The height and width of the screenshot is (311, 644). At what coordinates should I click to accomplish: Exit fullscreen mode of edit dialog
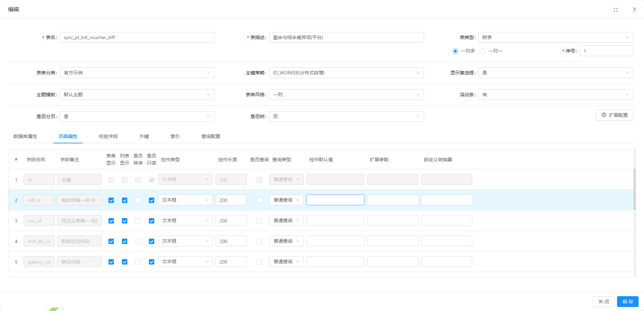tap(616, 9)
